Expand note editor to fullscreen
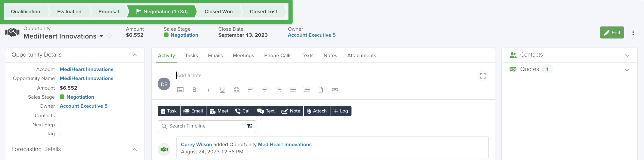This screenshot has width=644, height=160. click(483, 76)
